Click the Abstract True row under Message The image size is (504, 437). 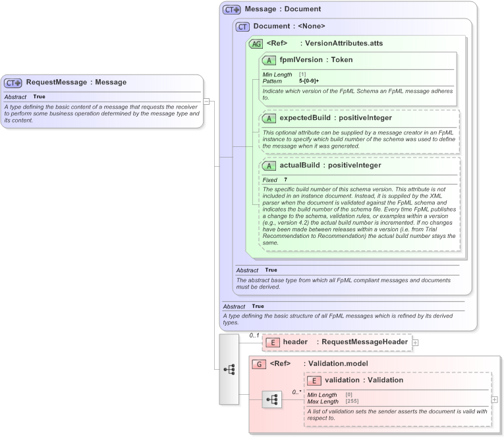pos(344,306)
